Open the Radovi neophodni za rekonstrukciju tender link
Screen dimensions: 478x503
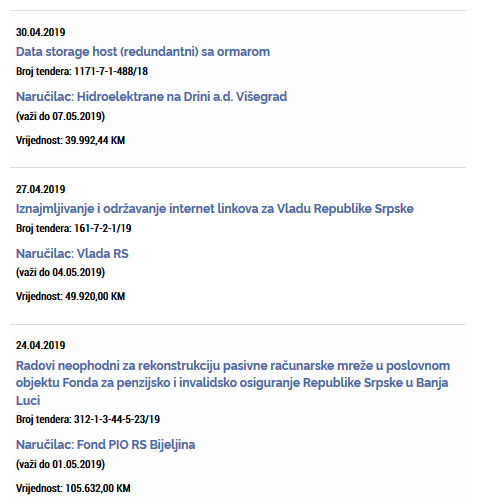click(233, 383)
